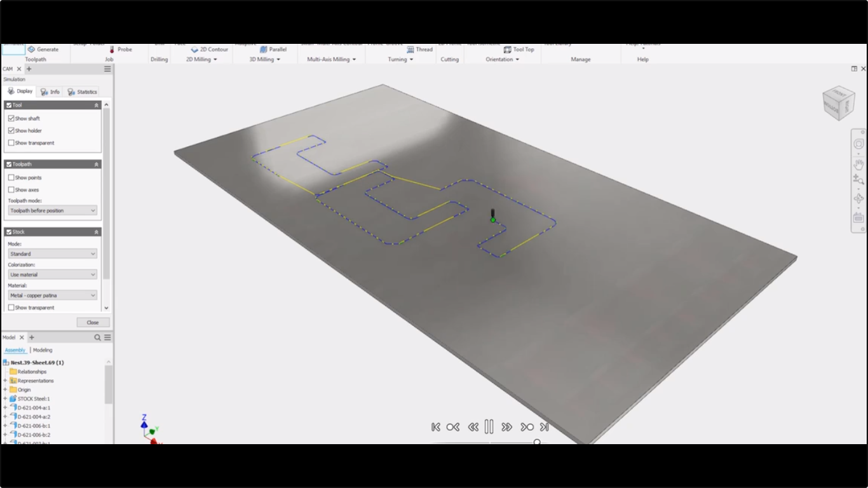
Task: Open the Model browser hamburger menu
Action: point(107,337)
